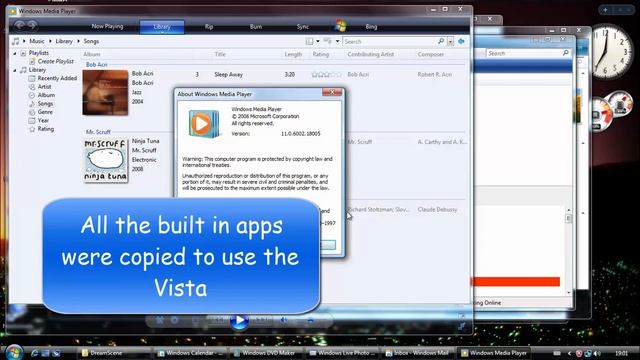Switch to Windows Calendar taskbar button

(190, 353)
